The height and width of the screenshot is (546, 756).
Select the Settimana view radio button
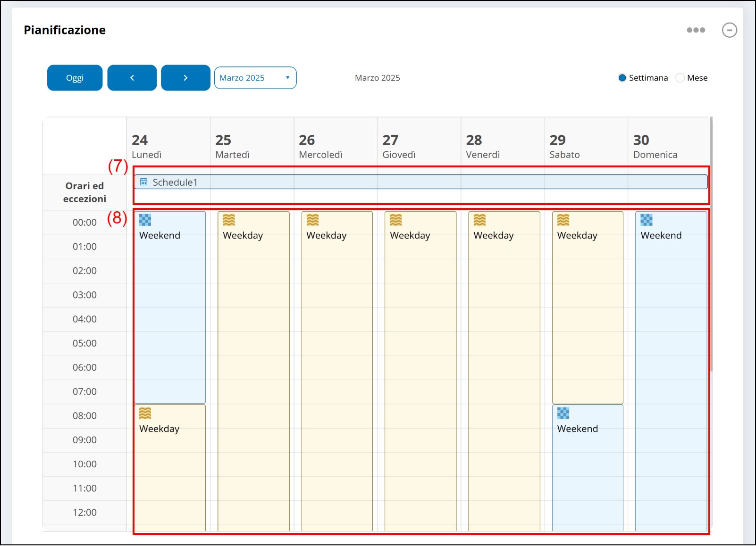622,78
